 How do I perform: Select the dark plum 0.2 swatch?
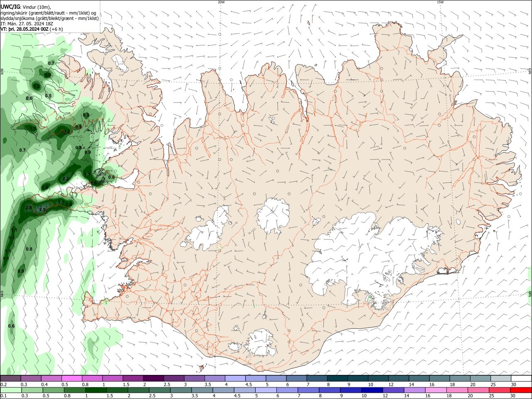(x=10, y=378)
